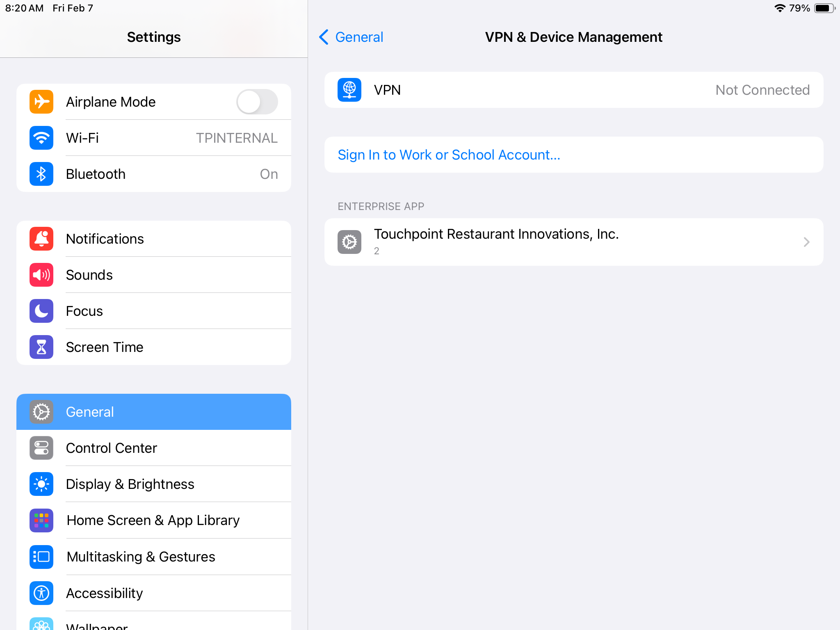This screenshot has height=630, width=840.
Task: Tap the Accessibility icon in sidebar
Action: 41,593
